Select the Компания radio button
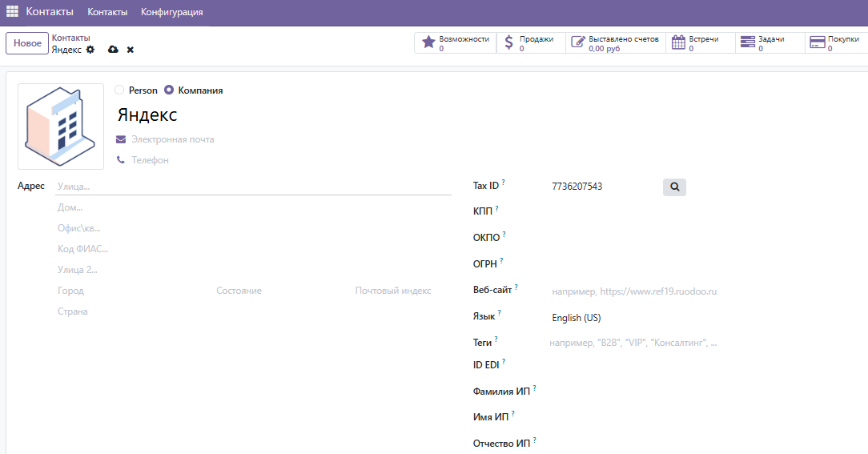This screenshot has height=454, width=868. tap(169, 90)
